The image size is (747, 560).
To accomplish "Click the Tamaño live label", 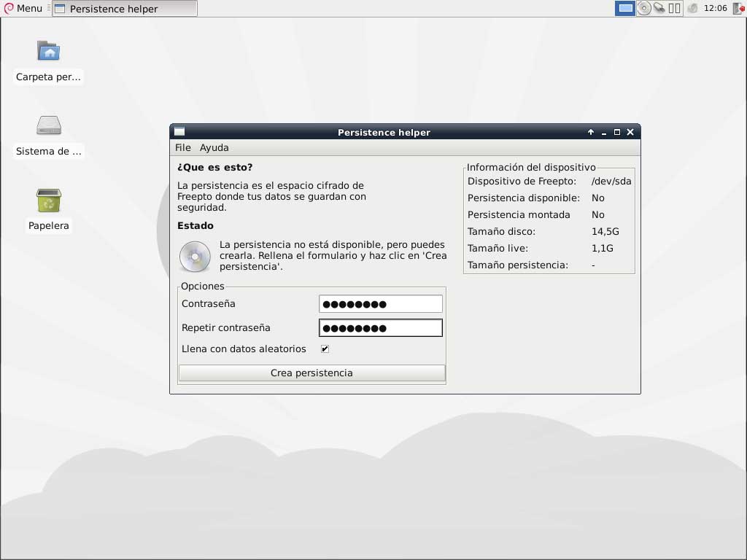I will [x=498, y=249].
